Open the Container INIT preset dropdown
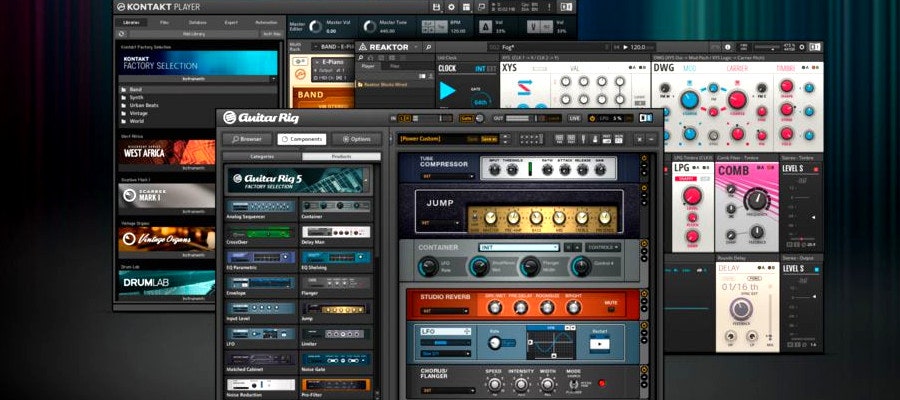The height and width of the screenshot is (400, 900). 518,247
